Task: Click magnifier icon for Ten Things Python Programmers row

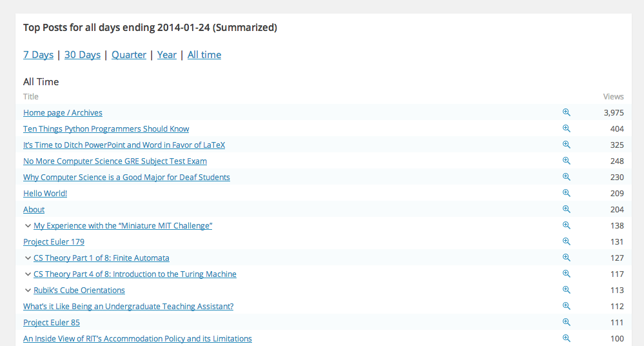Action: (567, 128)
